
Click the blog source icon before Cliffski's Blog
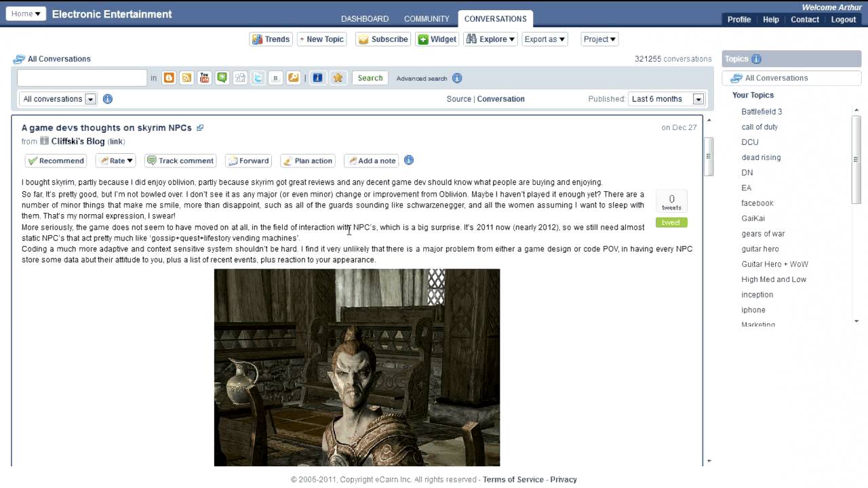[44, 141]
